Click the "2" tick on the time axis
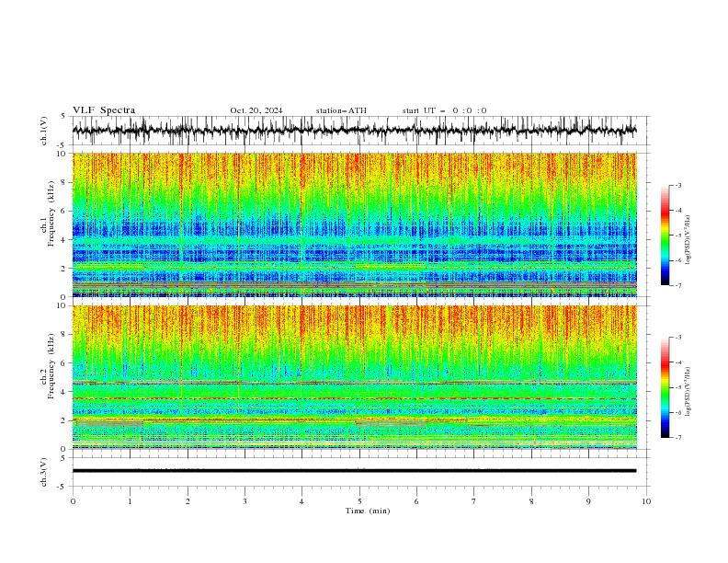Image resolution: width=728 pixels, height=563 pixels. pyautogui.click(x=188, y=501)
